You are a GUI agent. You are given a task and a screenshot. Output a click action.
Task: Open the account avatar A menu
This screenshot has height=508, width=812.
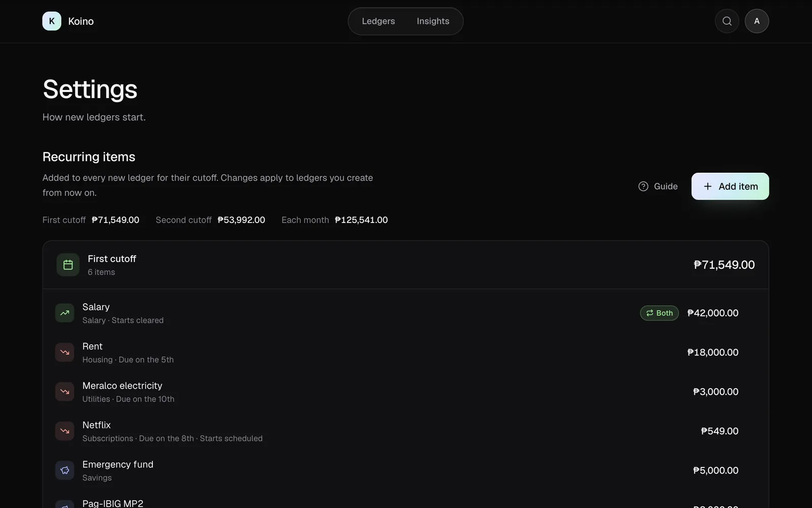[x=757, y=21]
